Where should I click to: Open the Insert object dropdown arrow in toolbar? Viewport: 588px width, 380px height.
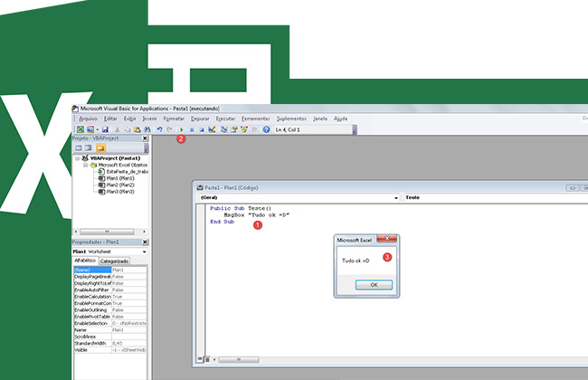click(97, 129)
